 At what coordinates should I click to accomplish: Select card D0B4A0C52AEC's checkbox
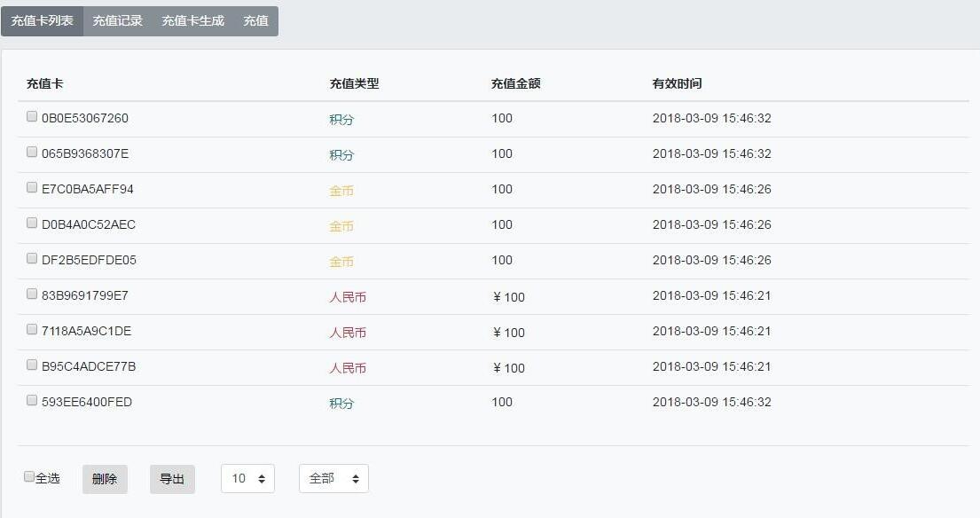coord(31,223)
